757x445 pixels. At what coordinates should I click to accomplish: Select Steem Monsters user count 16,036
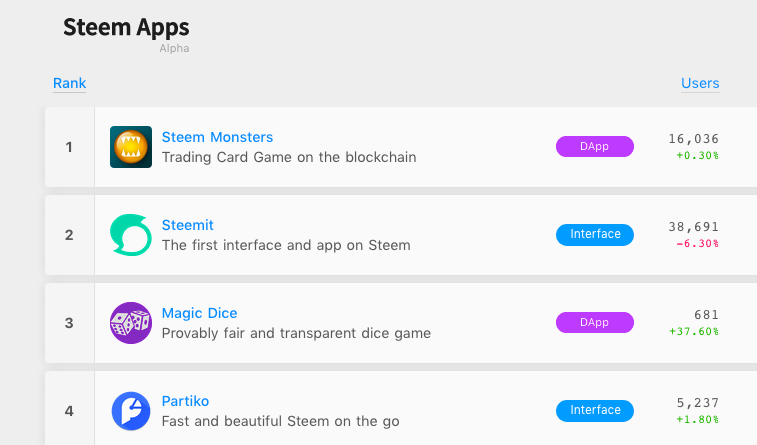[693, 139]
